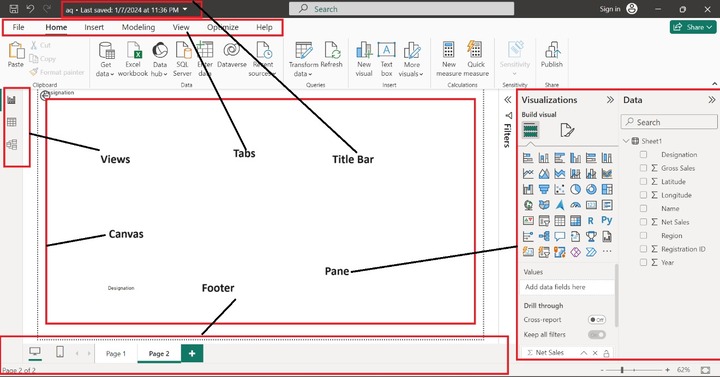Expand the Filters pane
720x377 pixels.
[x=507, y=100]
